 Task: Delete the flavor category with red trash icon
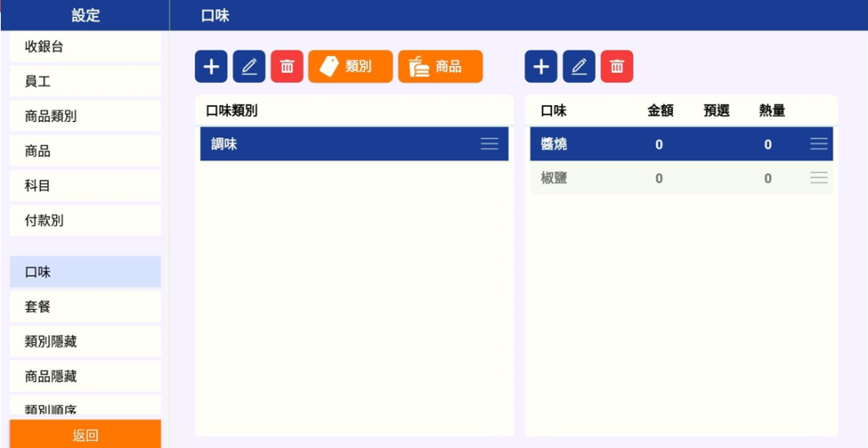(287, 66)
